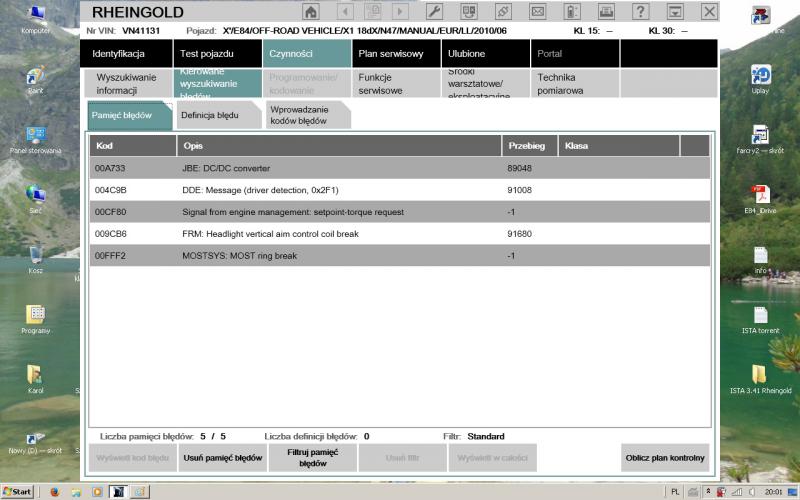Click the Klasa column header
The image size is (800, 500).
pyautogui.click(x=619, y=145)
